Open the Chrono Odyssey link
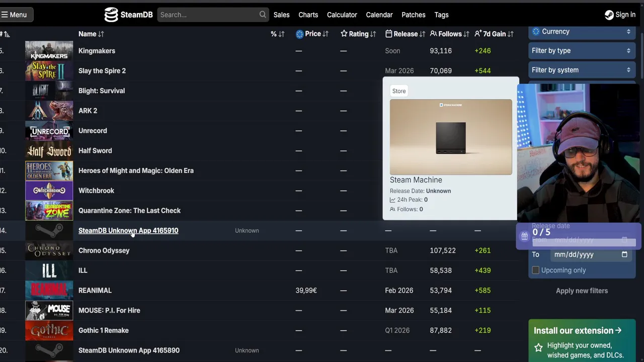Image resolution: width=644 pixels, height=362 pixels. [x=104, y=250]
